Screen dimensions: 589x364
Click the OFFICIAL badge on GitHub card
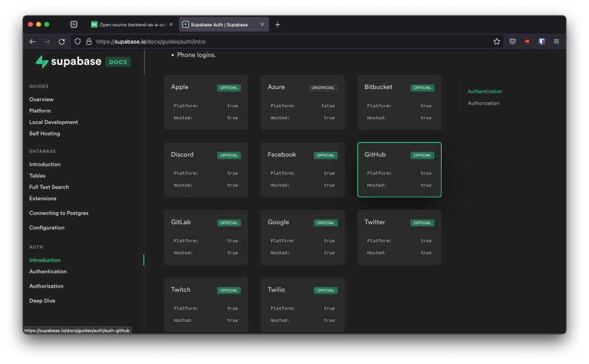point(422,155)
